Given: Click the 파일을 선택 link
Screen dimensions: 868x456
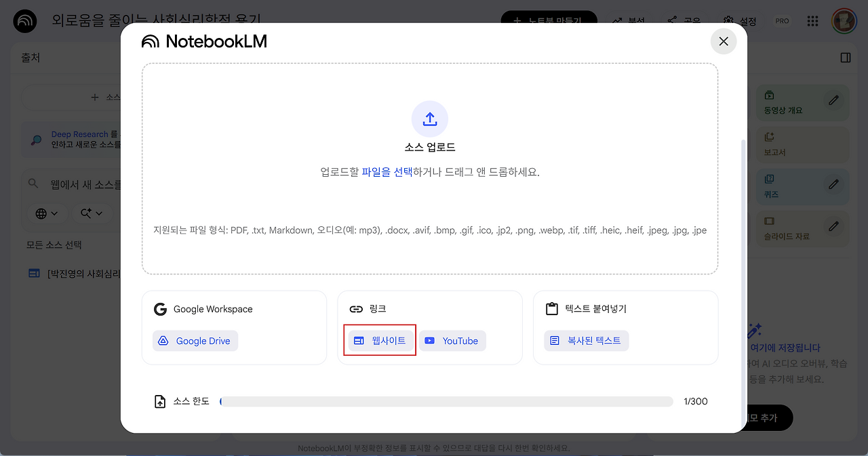Looking at the screenshot, I should point(387,172).
